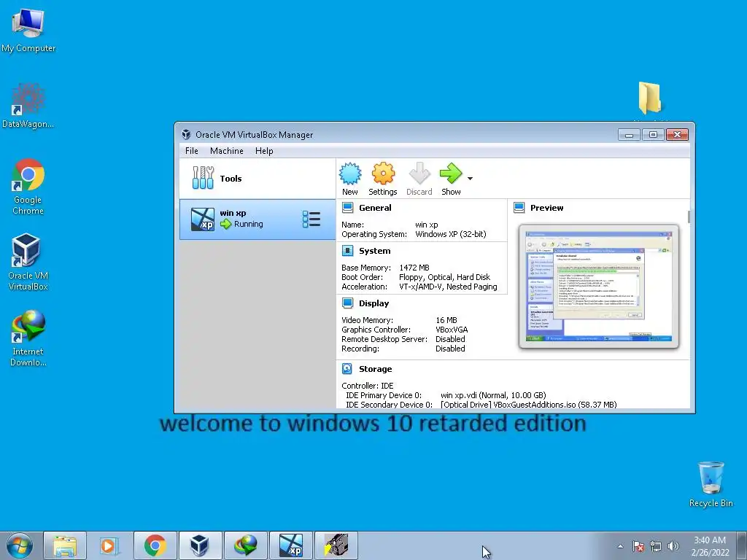
Task: Switch to win xp VM taskbar button
Action: click(x=290, y=545)
